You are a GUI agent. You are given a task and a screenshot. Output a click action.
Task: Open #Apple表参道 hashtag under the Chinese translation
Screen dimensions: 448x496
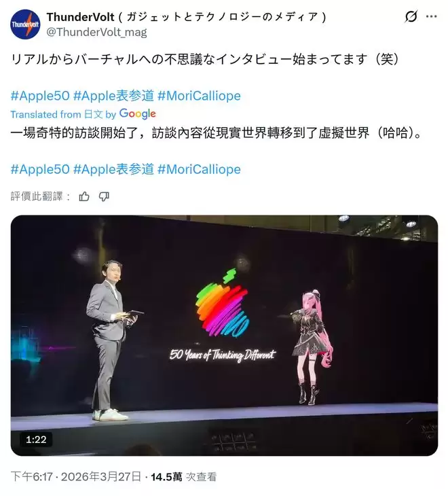point(114,169)
